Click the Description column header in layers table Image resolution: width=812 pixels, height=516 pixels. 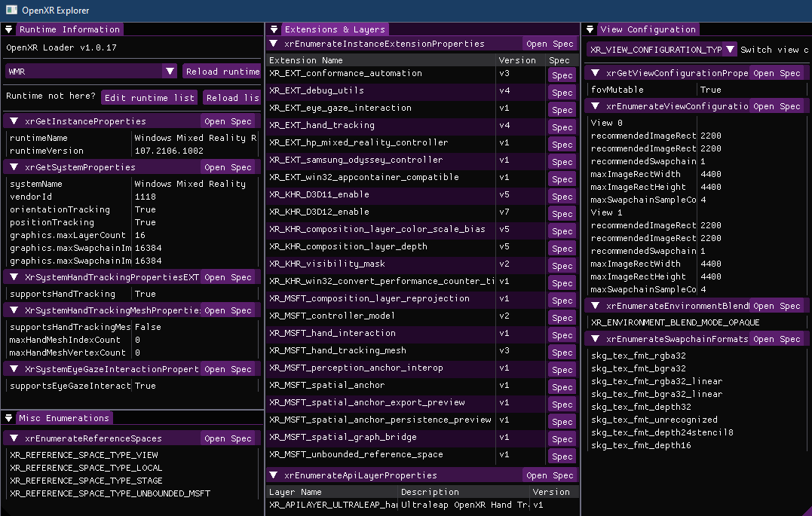464,492
